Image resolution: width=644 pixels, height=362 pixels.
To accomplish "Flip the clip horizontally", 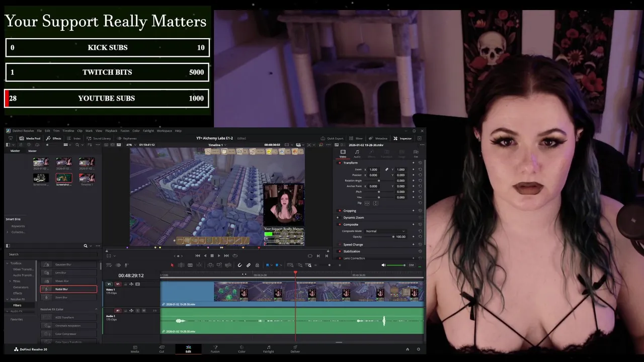I will coord(367,203).
